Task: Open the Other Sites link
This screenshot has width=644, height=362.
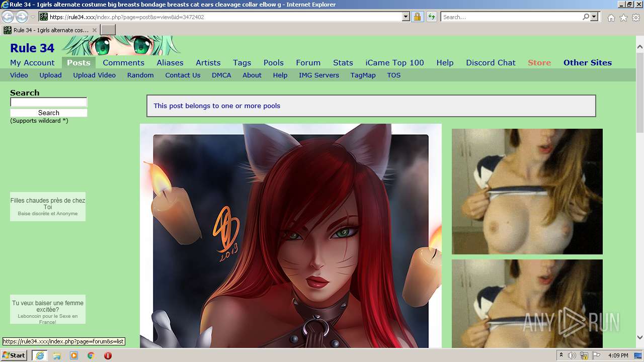Action: 588,62
